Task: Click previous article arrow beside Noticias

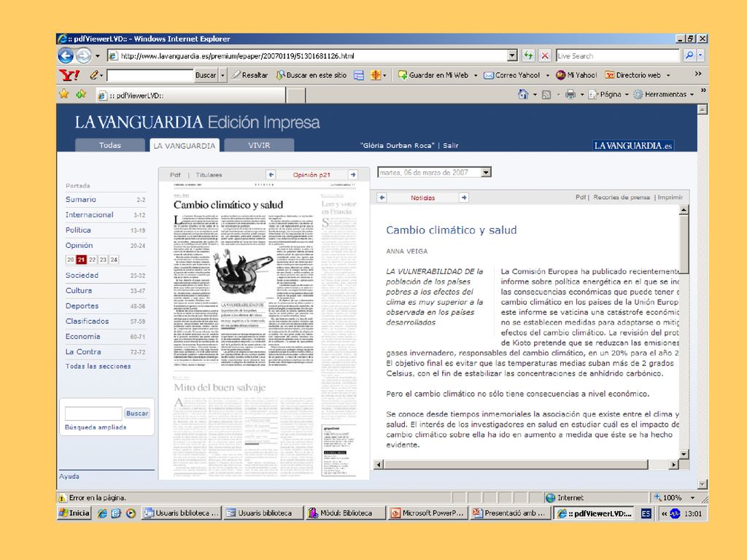Action: [382, 197]
